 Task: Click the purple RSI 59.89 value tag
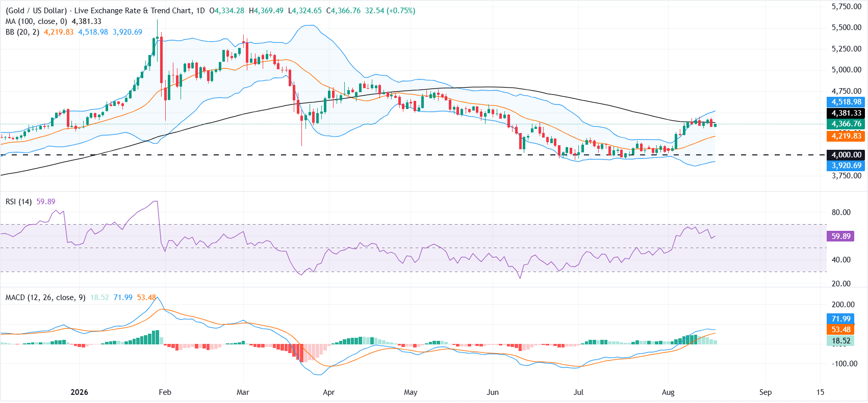(841, 236)
